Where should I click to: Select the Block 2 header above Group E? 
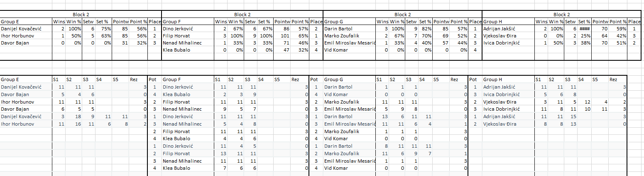click(81, 15)
